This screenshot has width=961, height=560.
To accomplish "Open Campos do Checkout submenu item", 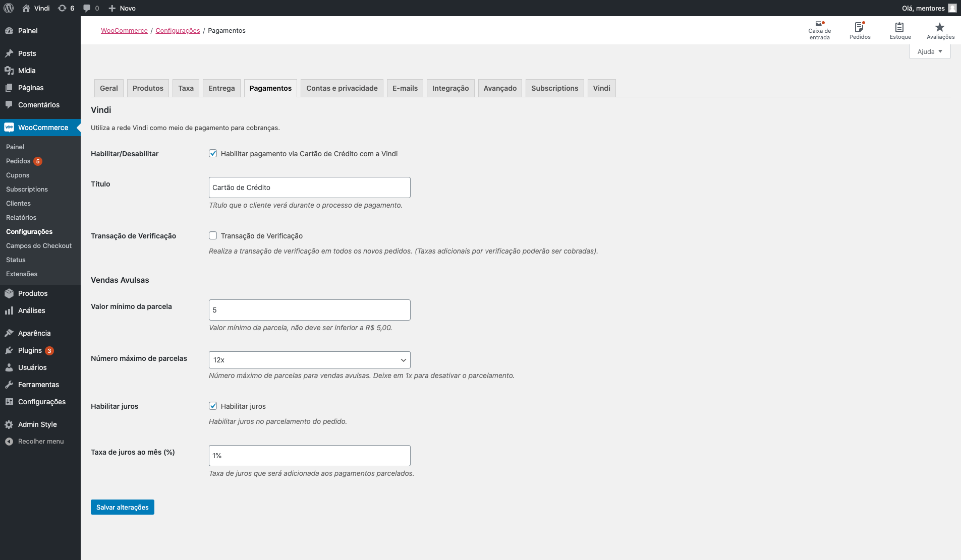I will (x=39, y=245).
